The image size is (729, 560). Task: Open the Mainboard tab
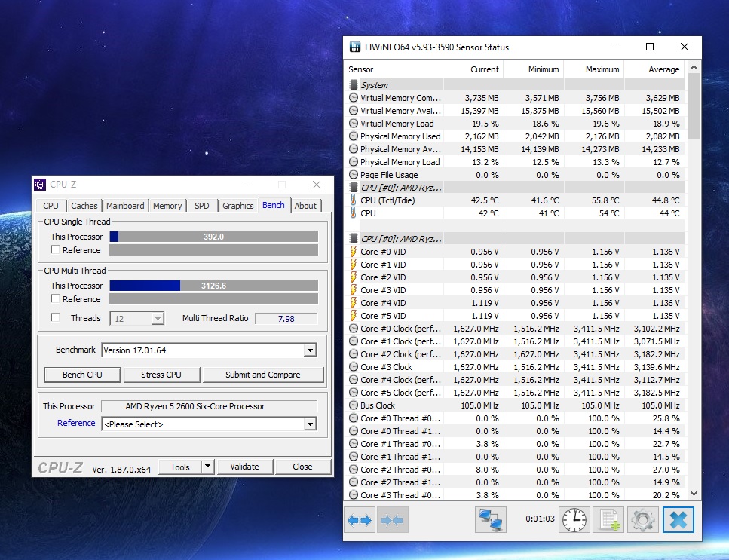click(125, 206)
